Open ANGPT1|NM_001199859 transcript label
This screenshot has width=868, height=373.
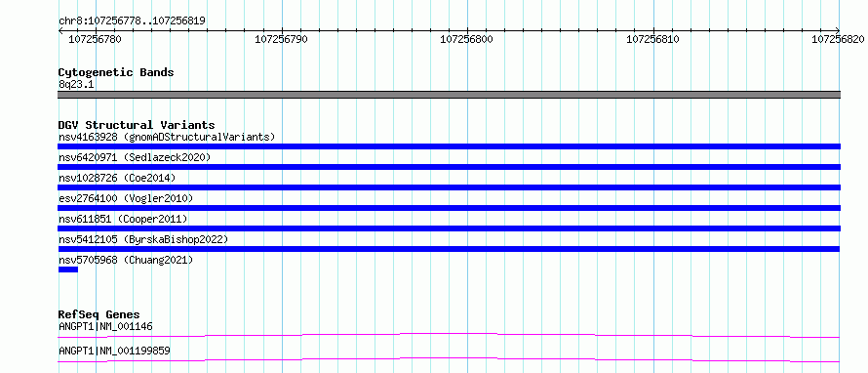[114, 352]
